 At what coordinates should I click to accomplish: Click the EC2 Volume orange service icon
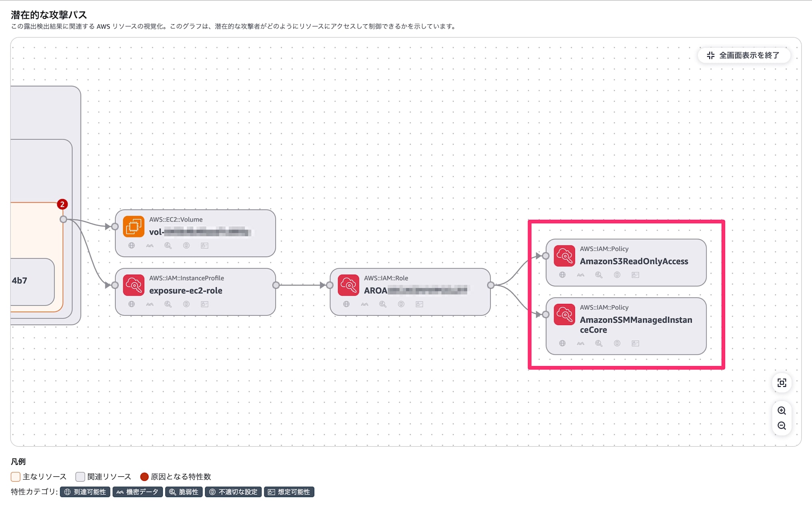click(134, 226)
